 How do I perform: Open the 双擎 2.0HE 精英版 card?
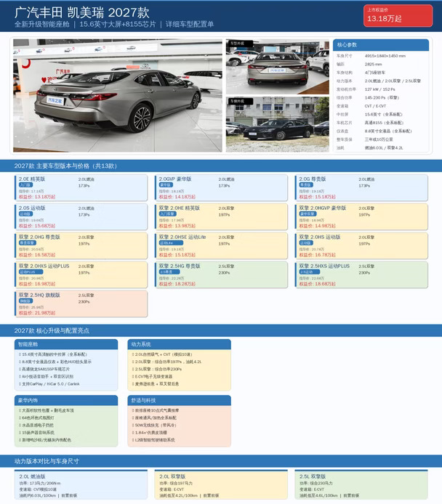(x=221, y=216)
